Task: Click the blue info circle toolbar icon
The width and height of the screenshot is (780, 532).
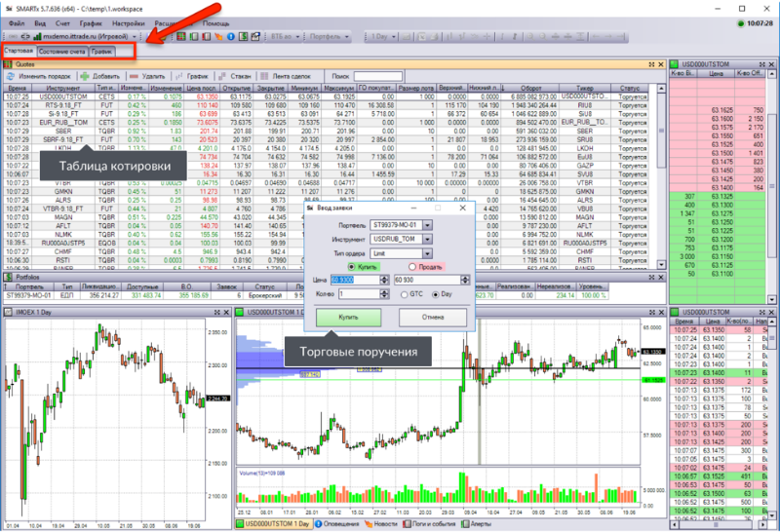Action: (230, 36)
